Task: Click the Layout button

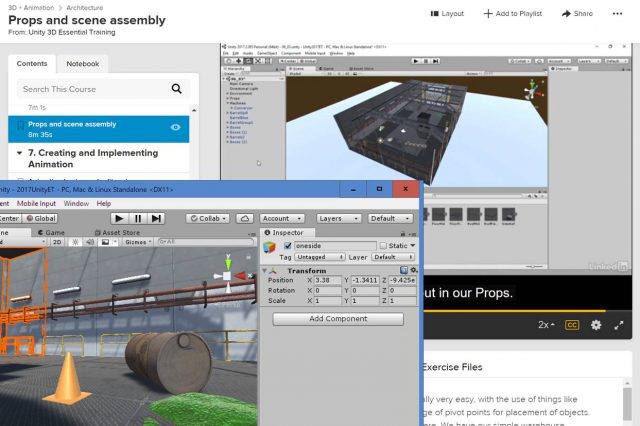Action: click(x=447, y=13)
